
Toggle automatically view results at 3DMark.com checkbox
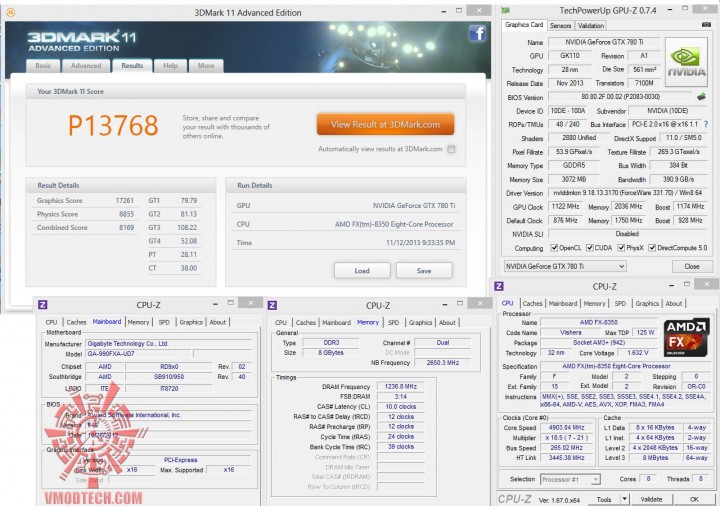click(451, 149)
